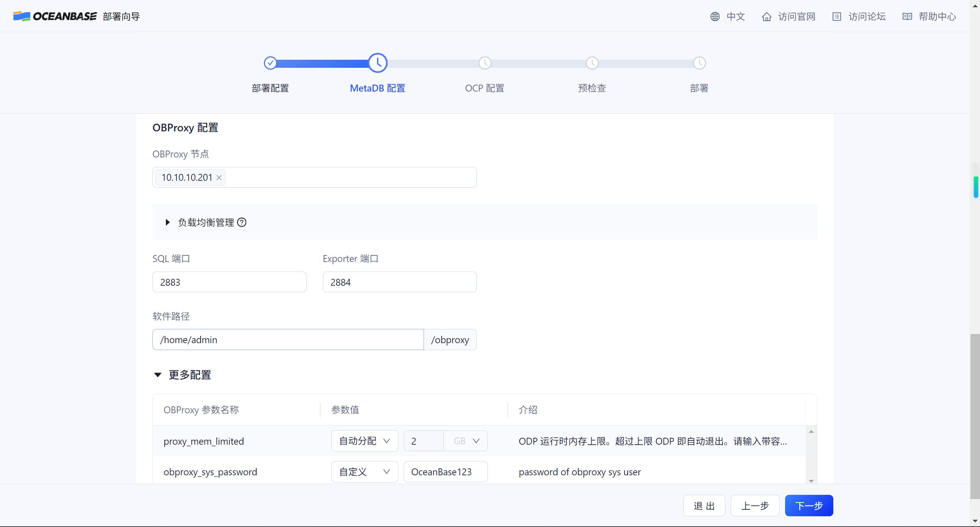Collapse the 更多配置 section
Image resolution: width=980 pixels, height=527 pixels.
pos(158,375)
